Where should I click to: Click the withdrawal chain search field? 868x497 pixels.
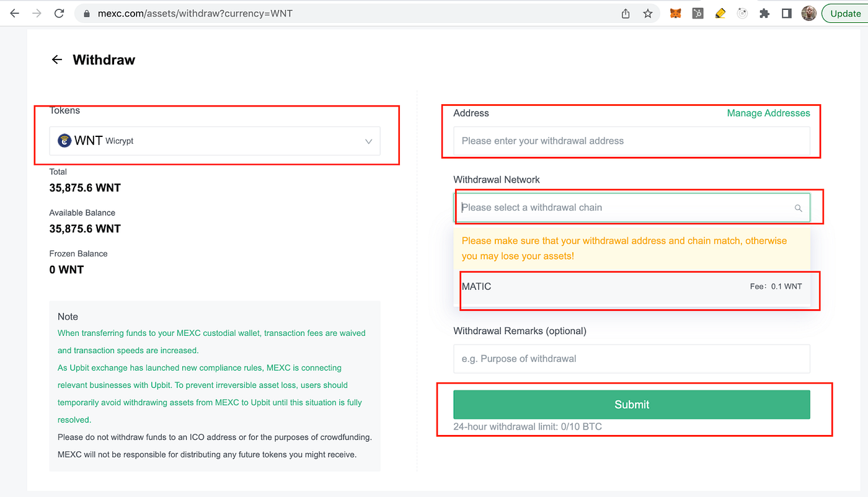pos(632,208)
